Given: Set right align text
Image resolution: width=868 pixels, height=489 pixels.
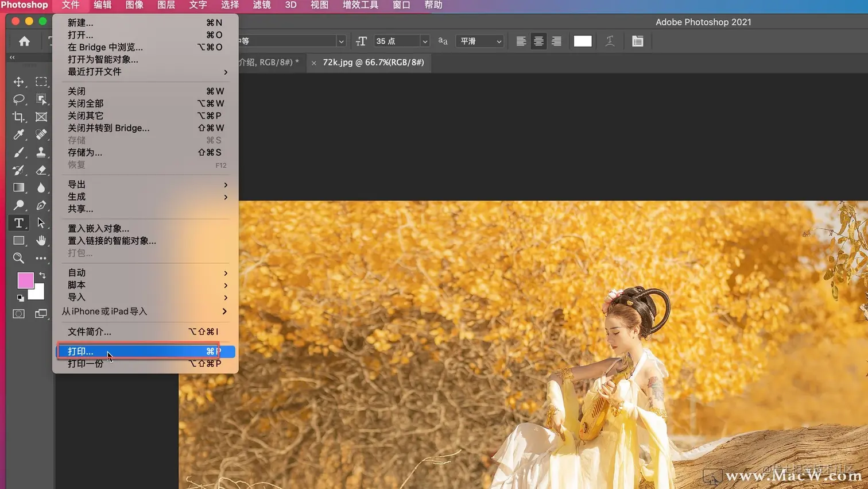Looking at the screenshot, I should tap(556, 41).
